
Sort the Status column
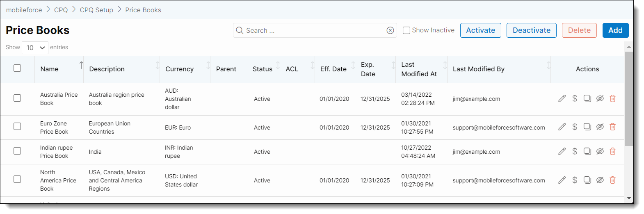[278, 65]
